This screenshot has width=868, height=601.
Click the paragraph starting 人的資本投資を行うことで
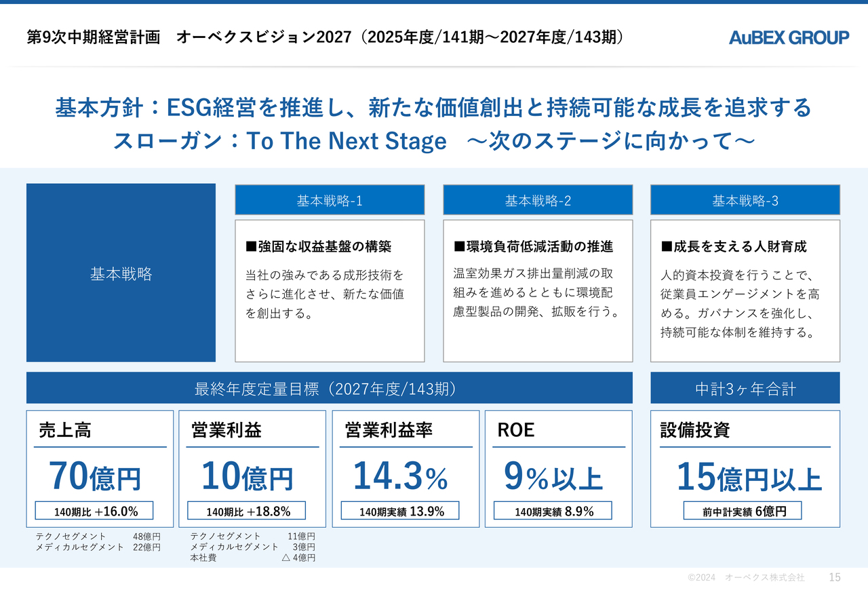click(x=741, y=304)
